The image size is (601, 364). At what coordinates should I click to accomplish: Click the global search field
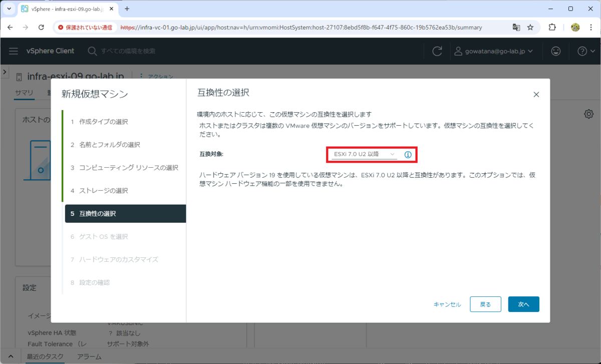click(x=128, y=51)
